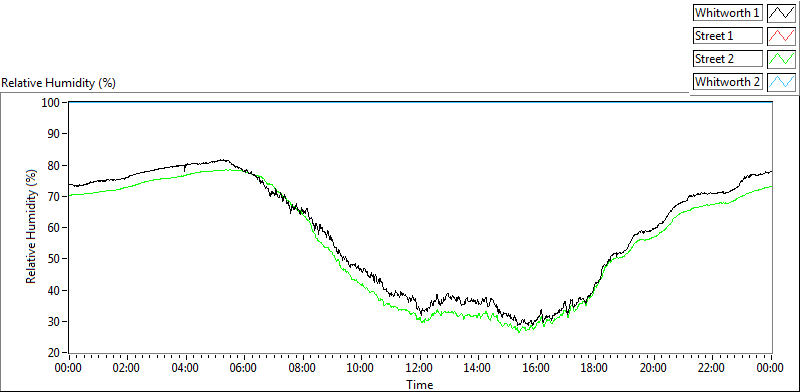Click the 22:00 time axis label

point(712,368)
